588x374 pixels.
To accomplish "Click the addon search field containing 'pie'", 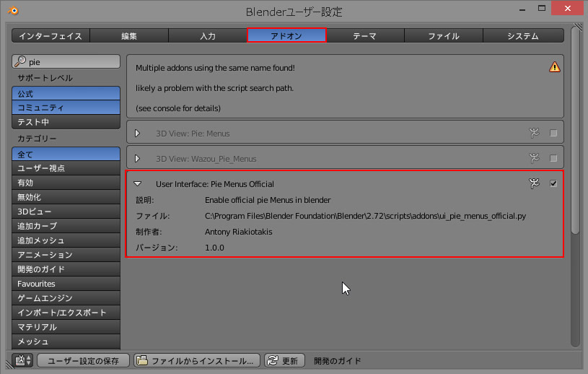I will 66,61.
